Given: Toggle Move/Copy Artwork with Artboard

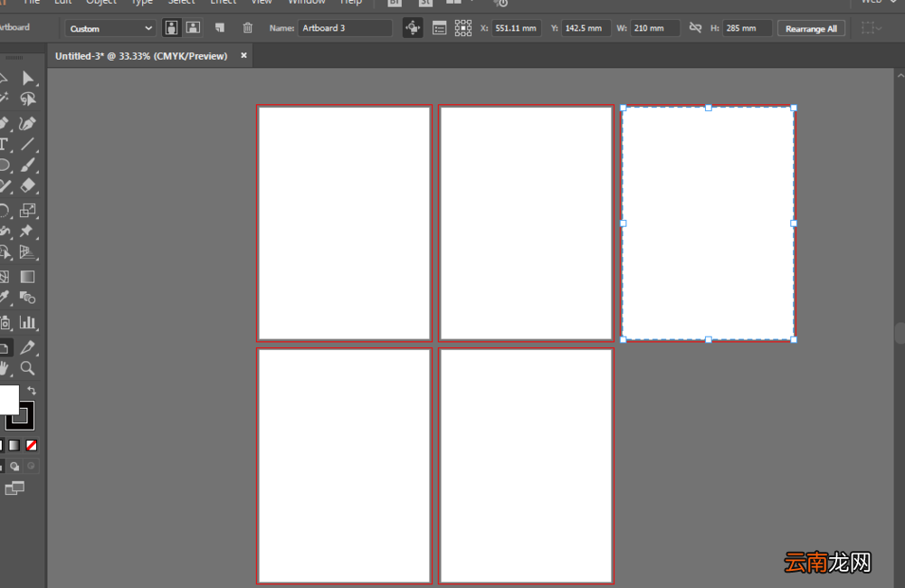Looking at the screenshot, I should [x=413, y=28].
